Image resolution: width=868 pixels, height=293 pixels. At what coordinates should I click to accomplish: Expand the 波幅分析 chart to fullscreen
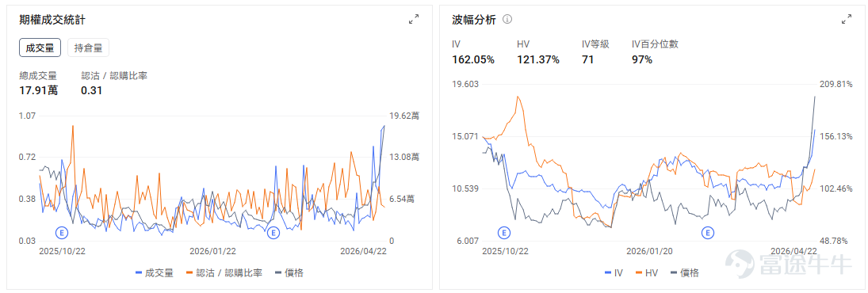pos(847,19)
